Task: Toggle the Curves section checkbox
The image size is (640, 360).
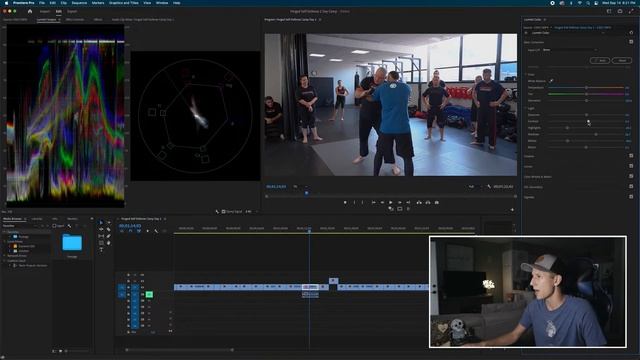Action: point(631,166)
